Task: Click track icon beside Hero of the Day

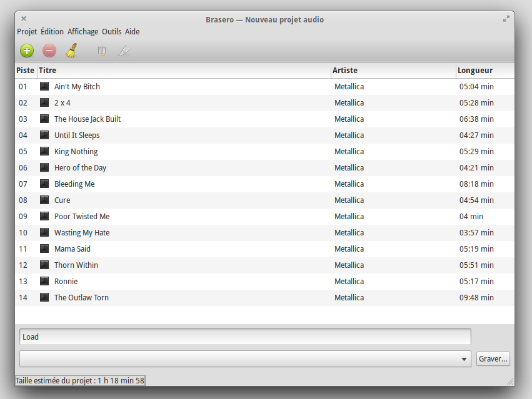Action: [44, 167]
